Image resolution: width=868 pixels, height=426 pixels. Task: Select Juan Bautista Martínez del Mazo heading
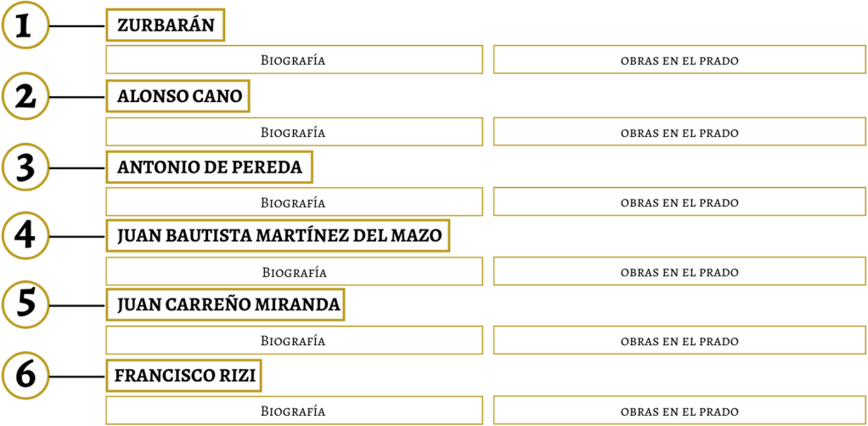(278, 236)
